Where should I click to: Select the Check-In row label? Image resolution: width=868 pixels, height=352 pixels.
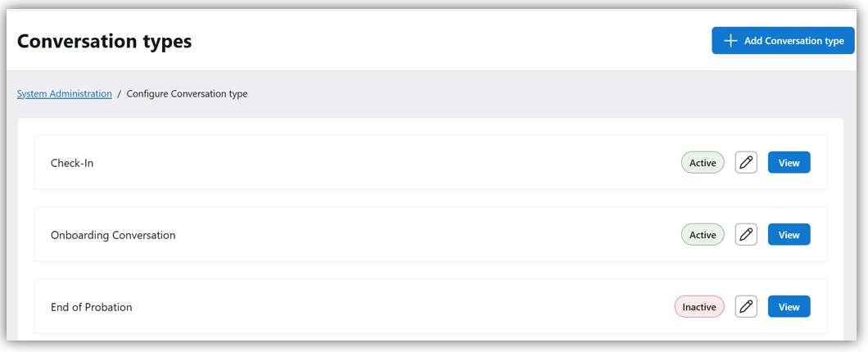click(x=72, y=163)
